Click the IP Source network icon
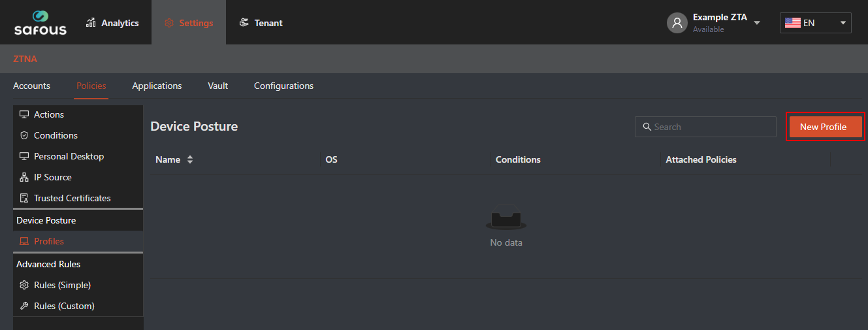 (24, 177)
